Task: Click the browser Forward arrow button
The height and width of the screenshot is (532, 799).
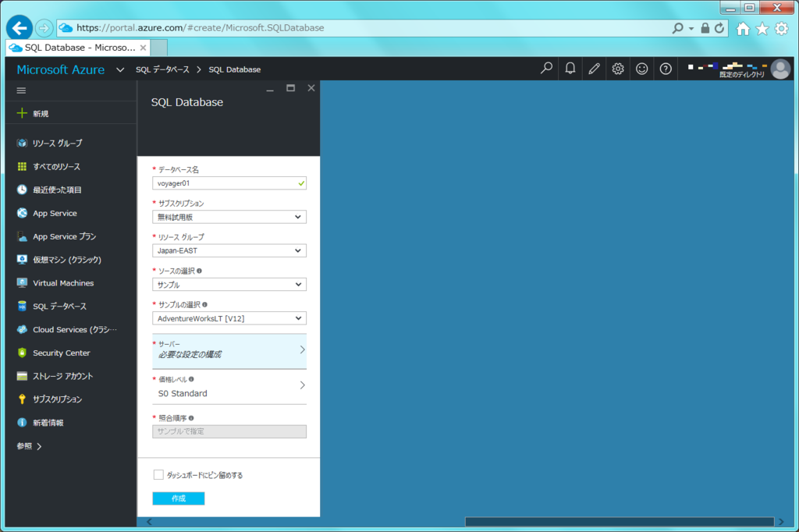Action: pyautogui.click(x=44, y=28)
